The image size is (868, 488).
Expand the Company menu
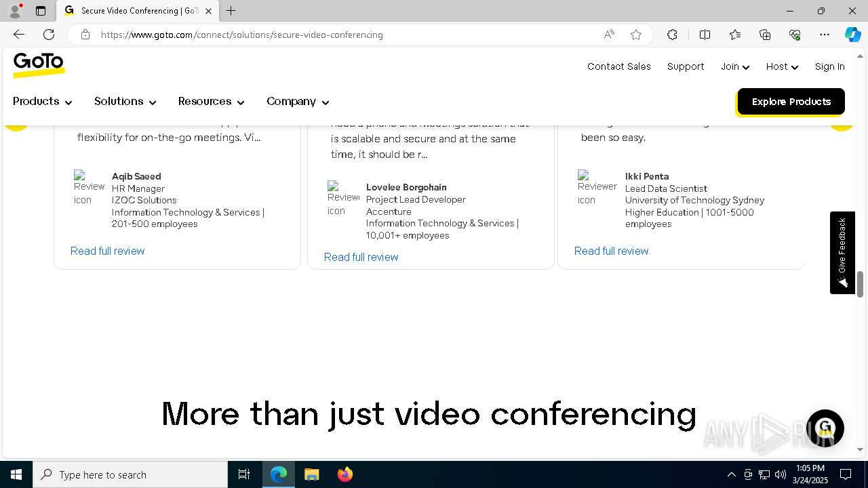pos(298,102)
